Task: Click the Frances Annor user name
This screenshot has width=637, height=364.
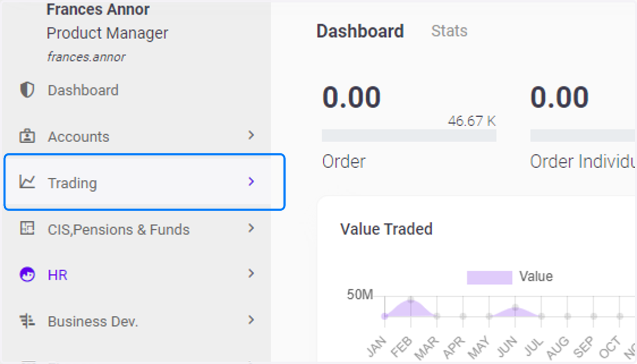Action: click(98, 9)
